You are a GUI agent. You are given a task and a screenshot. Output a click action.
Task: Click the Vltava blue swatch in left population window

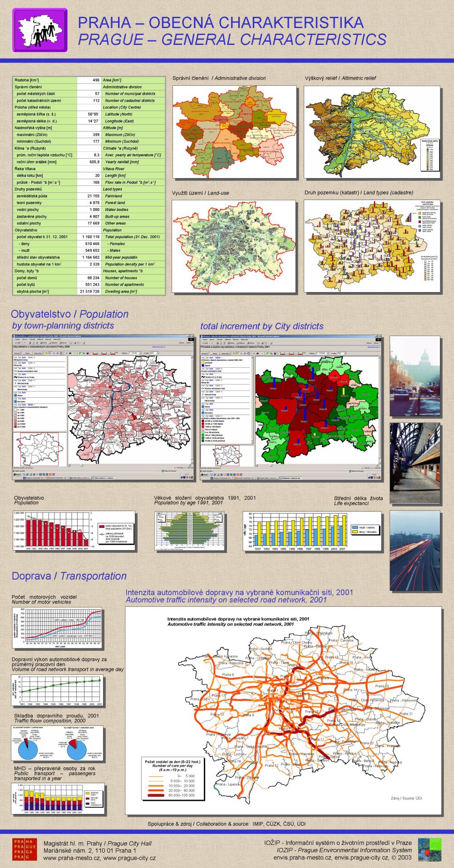coord(15,395)
